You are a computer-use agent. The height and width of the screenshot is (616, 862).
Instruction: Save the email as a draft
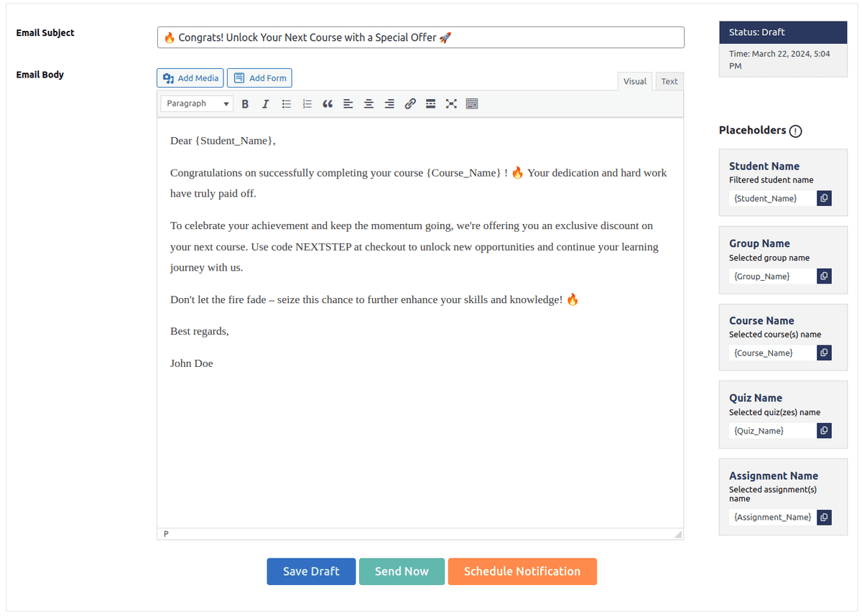[x=311, y=571]
